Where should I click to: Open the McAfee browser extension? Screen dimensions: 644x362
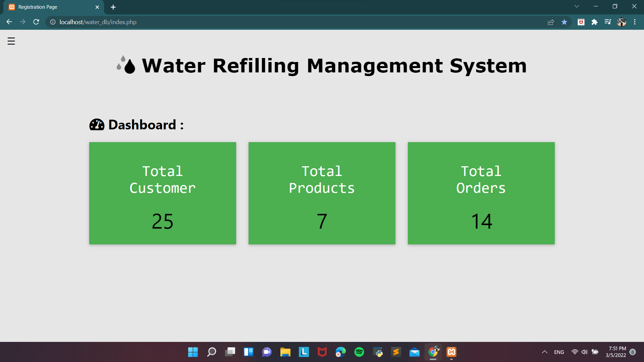click(581, 22)
